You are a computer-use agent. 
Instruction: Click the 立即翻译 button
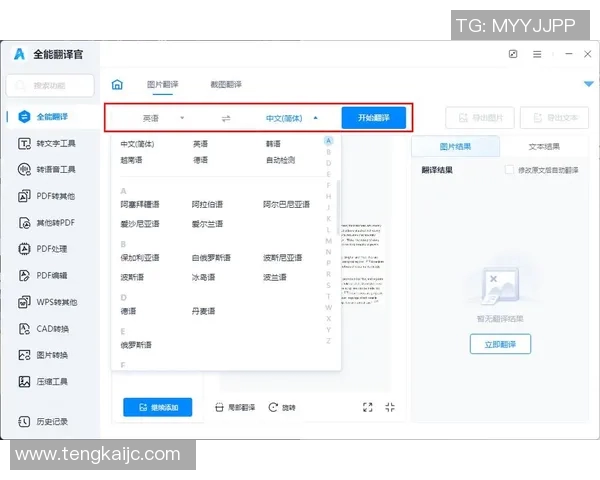(x=500, y=344)
